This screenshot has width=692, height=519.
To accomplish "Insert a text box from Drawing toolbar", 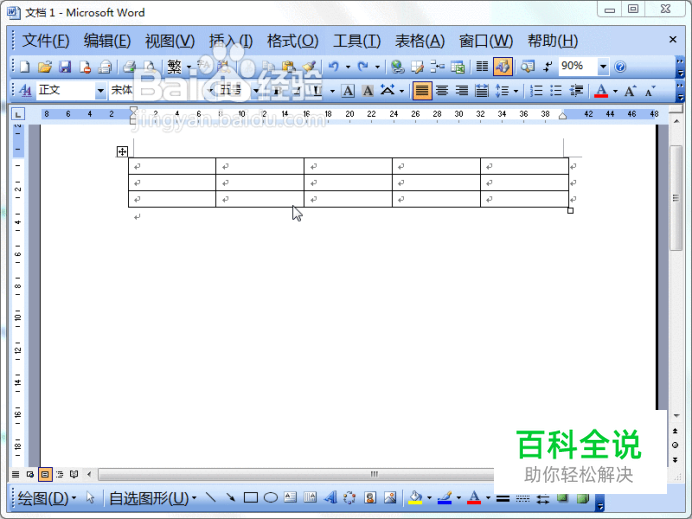I will click(x=290, y=497).
